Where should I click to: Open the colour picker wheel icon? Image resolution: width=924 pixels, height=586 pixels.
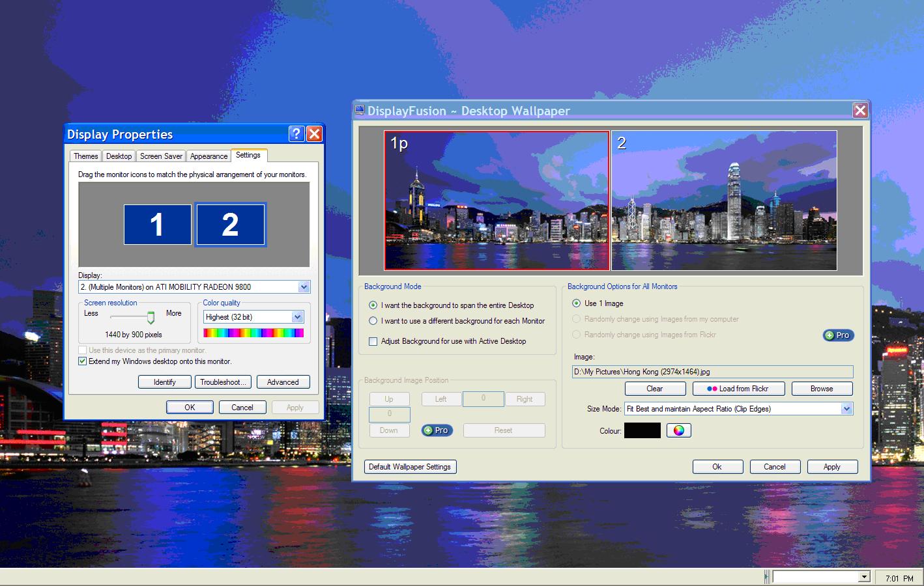tap(678, 430)
